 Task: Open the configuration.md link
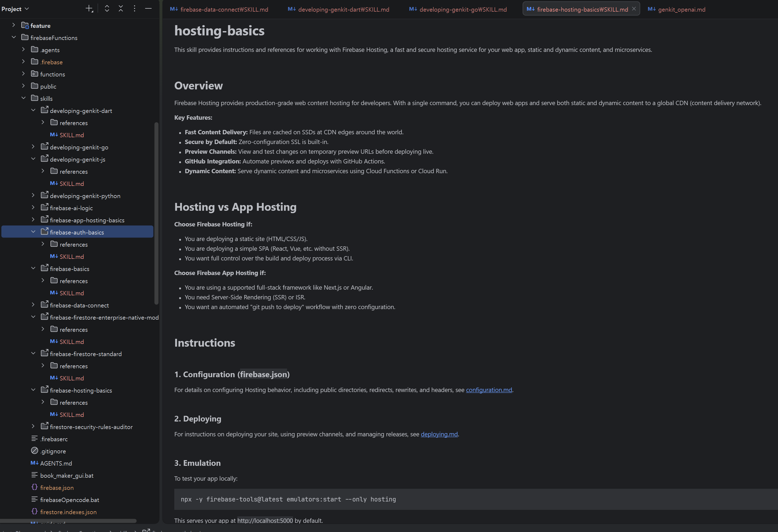click(x=489, y=390)
